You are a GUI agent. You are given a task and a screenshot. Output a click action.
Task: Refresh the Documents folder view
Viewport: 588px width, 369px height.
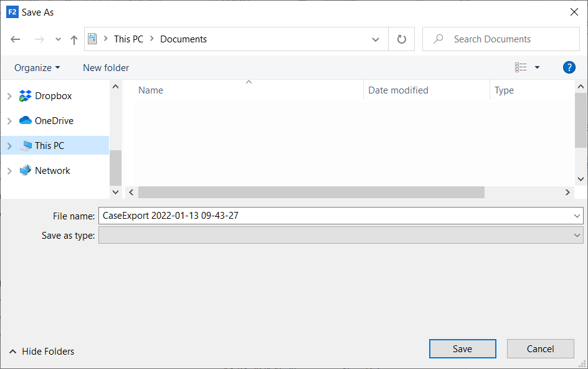tap(402, 39)
